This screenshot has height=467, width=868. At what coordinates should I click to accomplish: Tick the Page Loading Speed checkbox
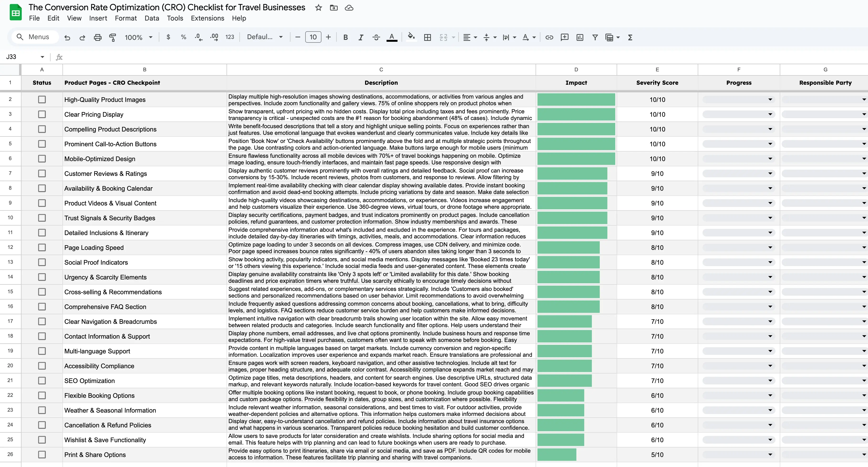tap(42, 247)
